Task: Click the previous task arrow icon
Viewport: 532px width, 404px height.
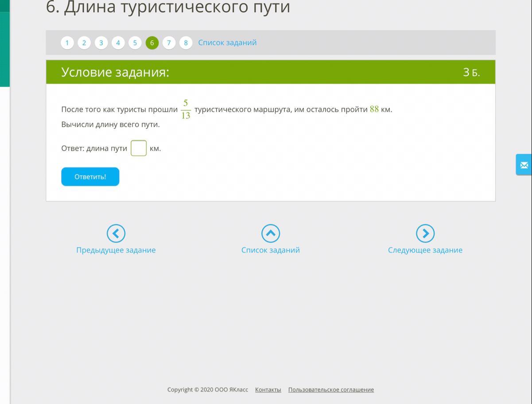Action: [116, 233]
